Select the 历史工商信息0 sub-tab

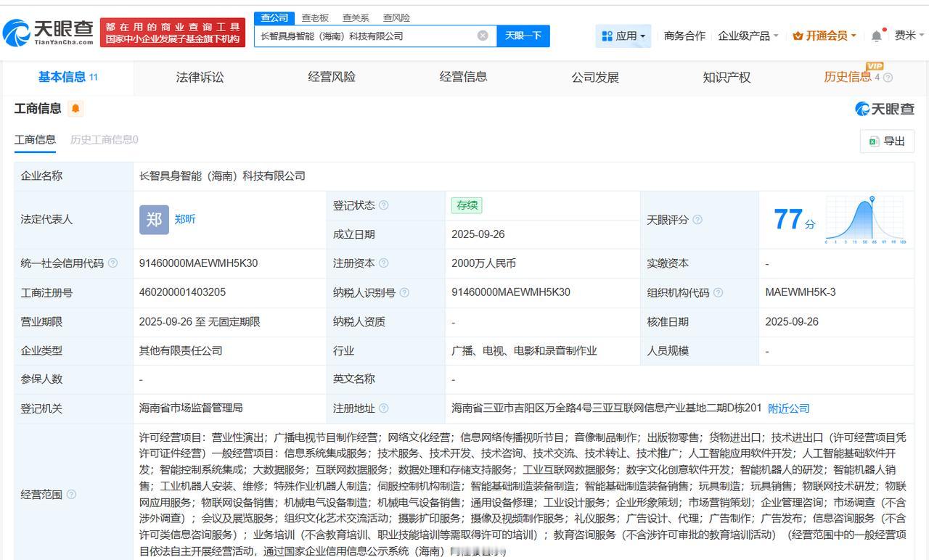(x=104, y=139)
